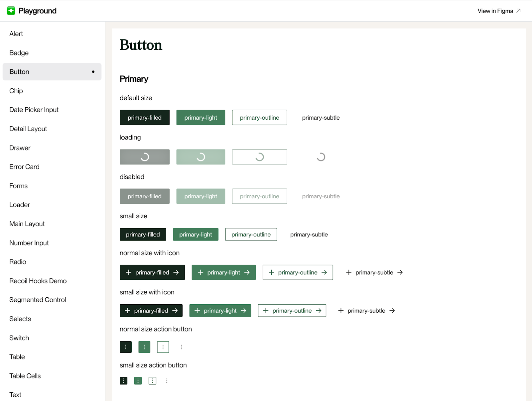Click normal size primary-filled button with icons
The height and width of the screenshot is (401, 532).
[152, 272]
